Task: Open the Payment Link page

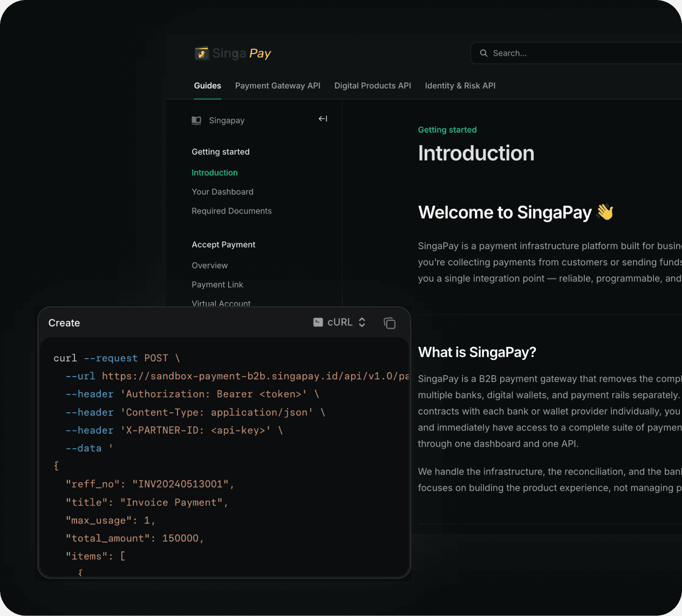Action: 217,284
